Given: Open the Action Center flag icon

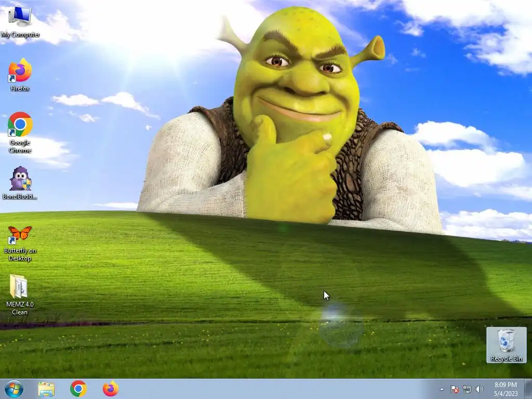Looking at the screenshot, I should click(x=454, y=389).
